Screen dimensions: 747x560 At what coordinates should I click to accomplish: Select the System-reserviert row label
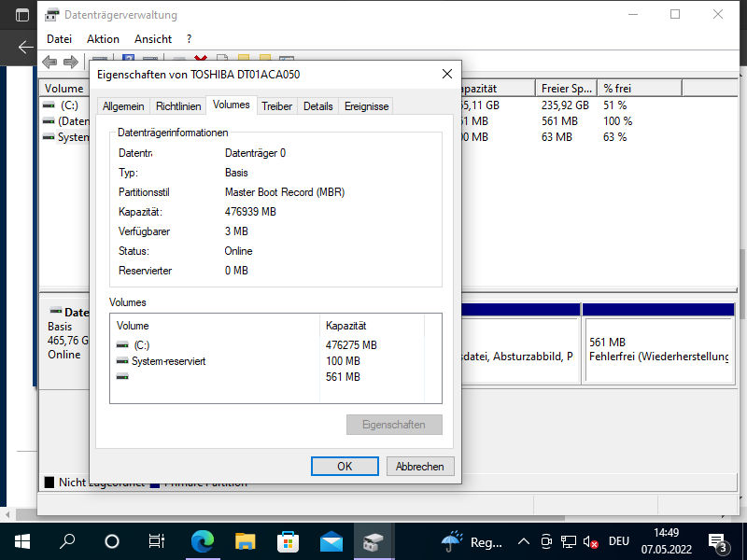[169, 361]
